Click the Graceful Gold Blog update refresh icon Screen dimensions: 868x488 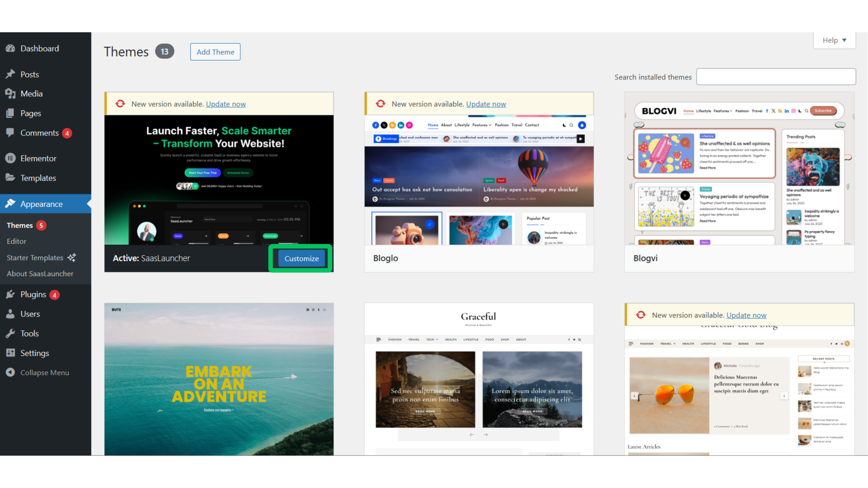(641, 315)
